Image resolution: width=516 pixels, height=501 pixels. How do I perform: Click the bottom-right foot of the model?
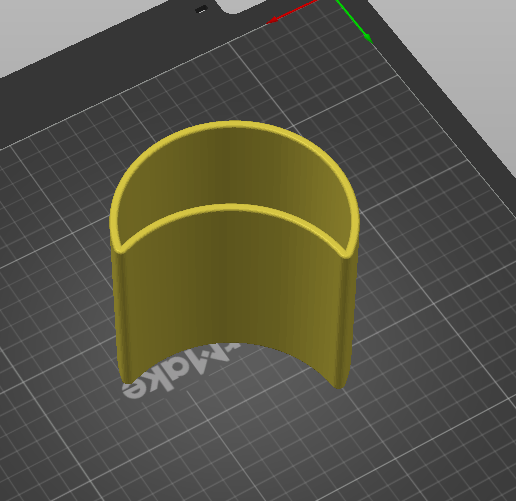pyautogui.click(x=339, y=383)
